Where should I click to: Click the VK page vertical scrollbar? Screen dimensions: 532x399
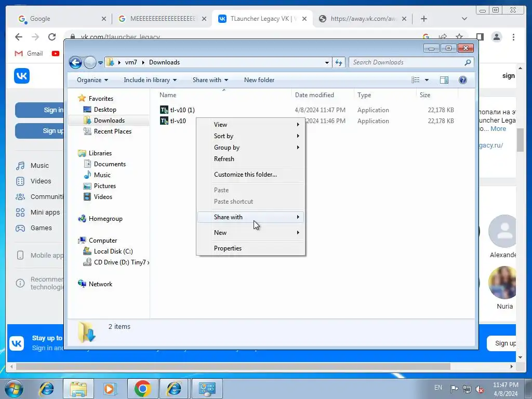520,140
